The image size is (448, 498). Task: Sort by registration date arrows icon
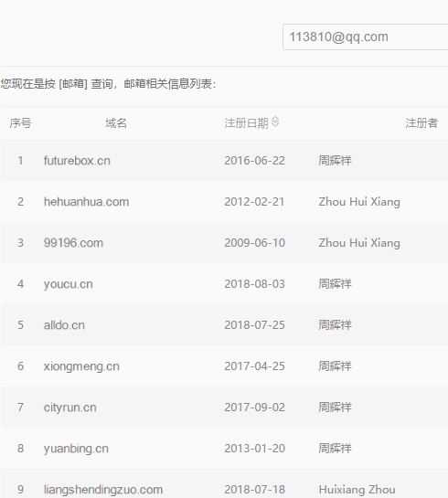pos(275,122)
